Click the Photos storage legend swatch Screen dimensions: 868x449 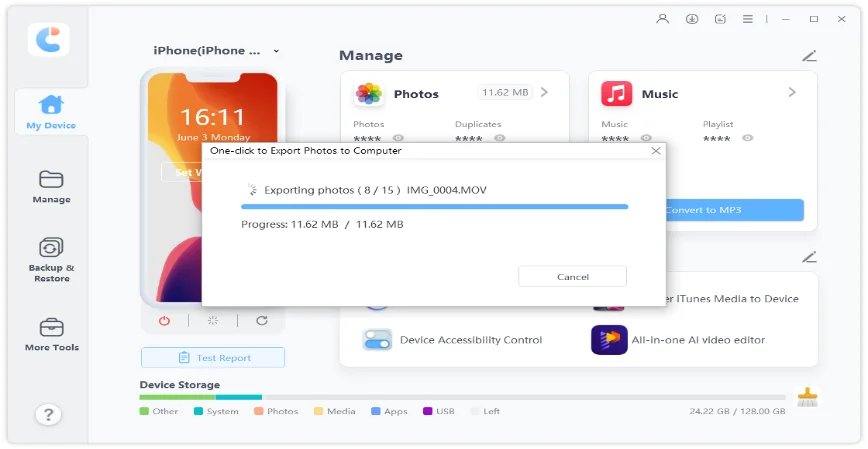click(259, 411)
